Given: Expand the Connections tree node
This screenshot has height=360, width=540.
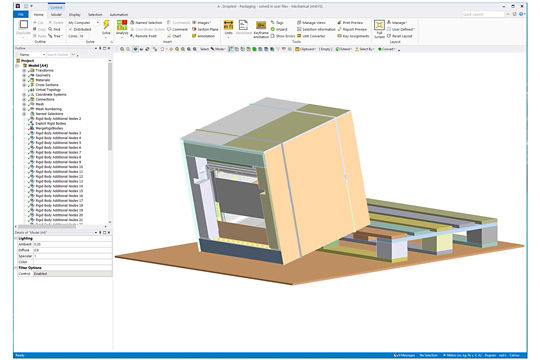Looking at the screenshot, I should [x=24, y=99].
